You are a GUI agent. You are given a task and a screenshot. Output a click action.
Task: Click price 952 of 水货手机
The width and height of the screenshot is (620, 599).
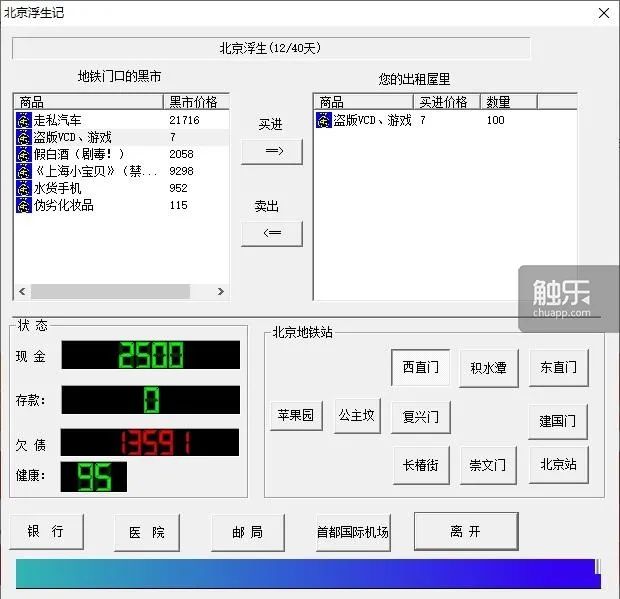[x=178, y=188]
